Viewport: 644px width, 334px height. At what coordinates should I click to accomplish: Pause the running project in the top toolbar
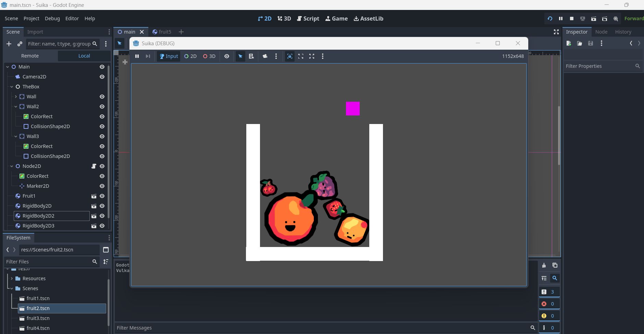point(561,18)
